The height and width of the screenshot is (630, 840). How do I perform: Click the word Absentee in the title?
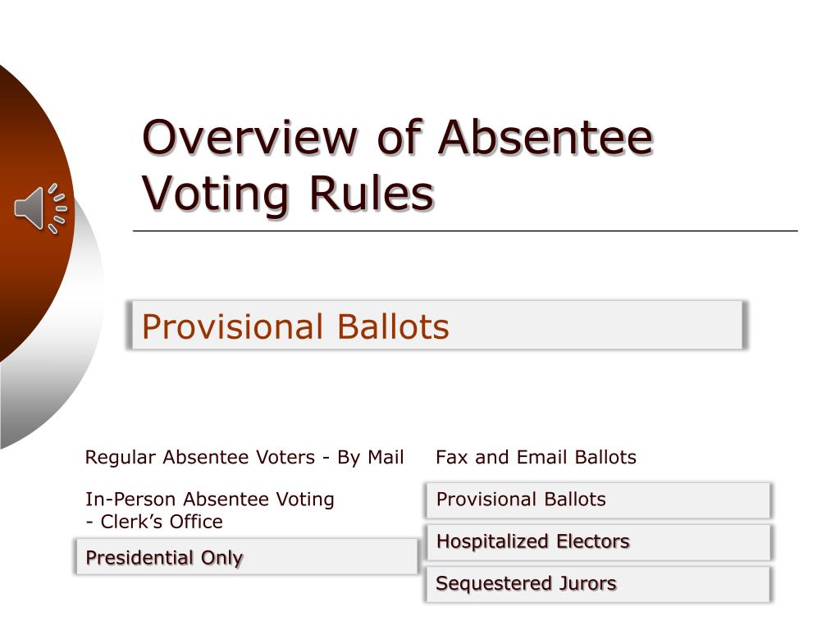(546, 137)
